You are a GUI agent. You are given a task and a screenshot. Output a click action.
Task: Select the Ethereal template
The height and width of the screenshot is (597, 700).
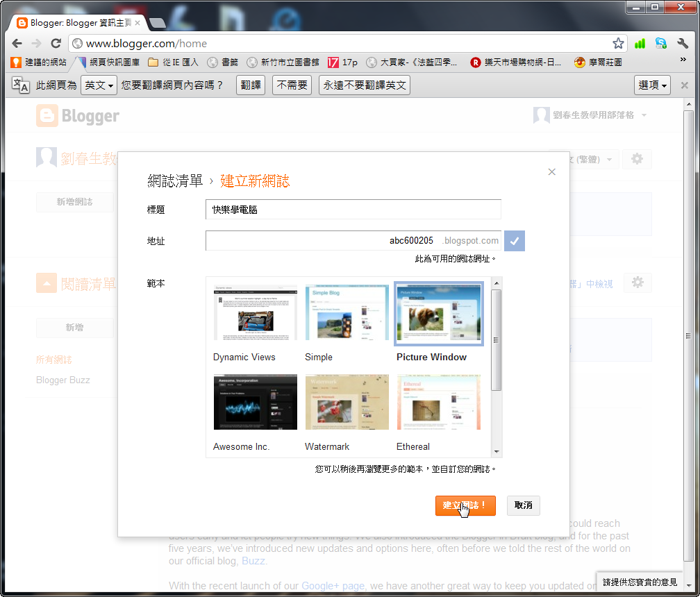pyautogui.click(x=439, y=413)
